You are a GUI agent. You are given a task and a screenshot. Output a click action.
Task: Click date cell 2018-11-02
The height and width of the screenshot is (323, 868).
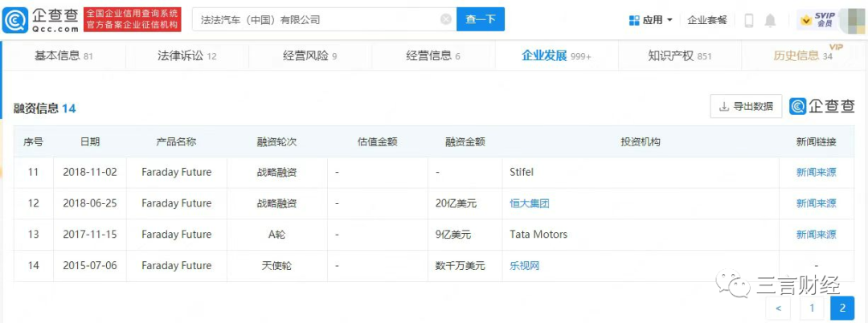click(x=90, y=173)
